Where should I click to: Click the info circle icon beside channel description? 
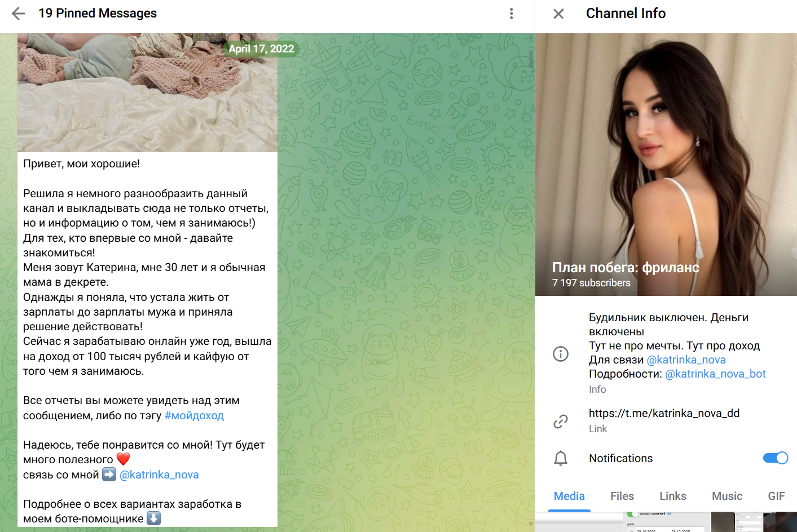pos(561,354)
